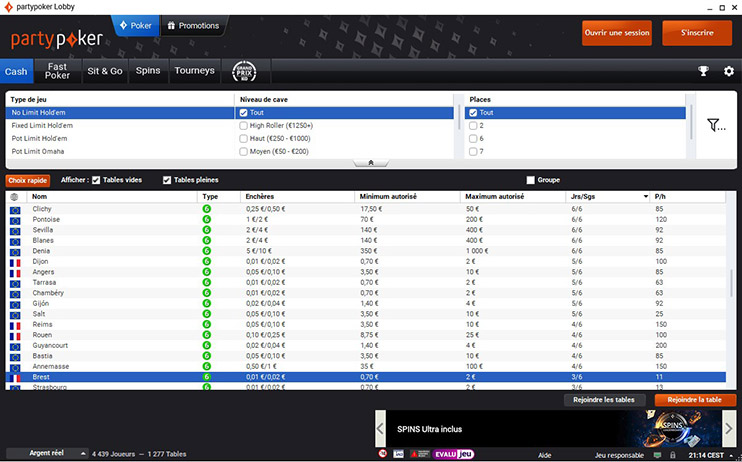742x462 pixels.
Task: Open settings gear icon
Action: click(x=728, y=71)
